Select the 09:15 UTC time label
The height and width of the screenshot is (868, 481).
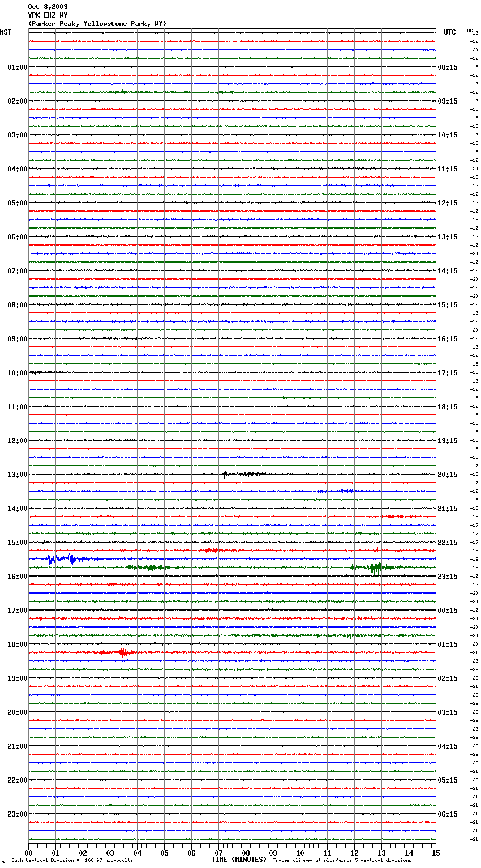click(x=448, y=101)
